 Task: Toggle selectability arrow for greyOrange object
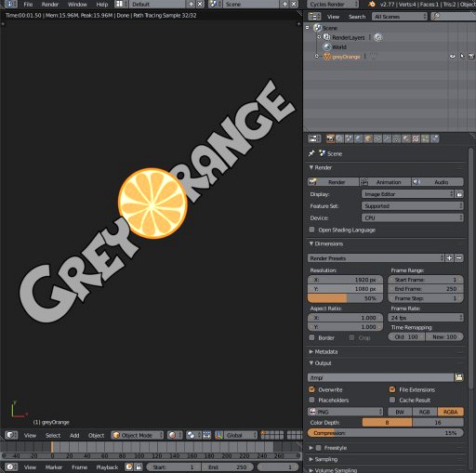tap(462, 57)
